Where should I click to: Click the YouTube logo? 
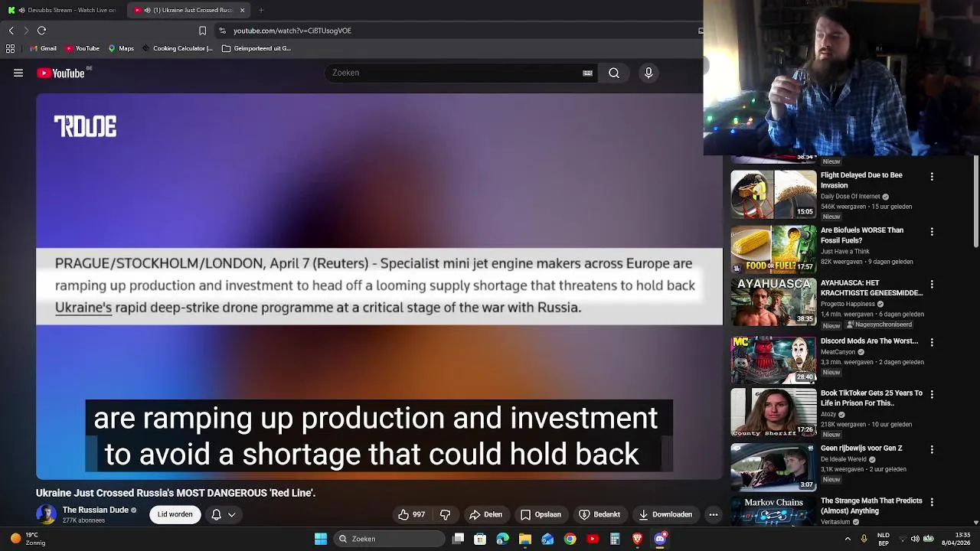pos(61,73)
